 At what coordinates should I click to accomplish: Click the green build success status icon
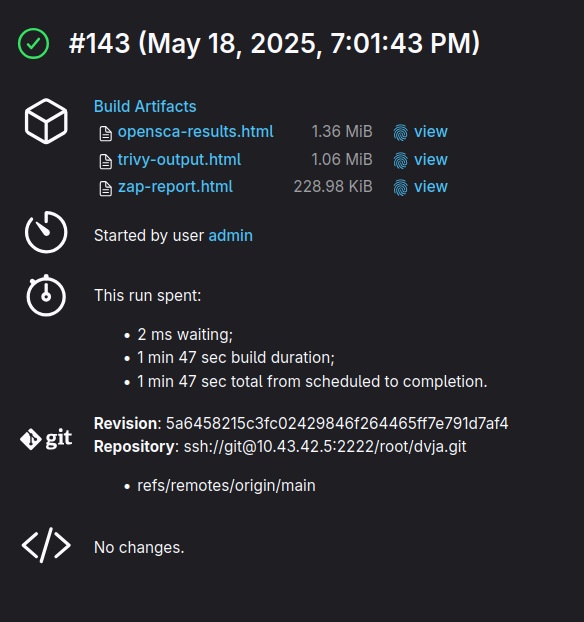[x=33, y=44]
